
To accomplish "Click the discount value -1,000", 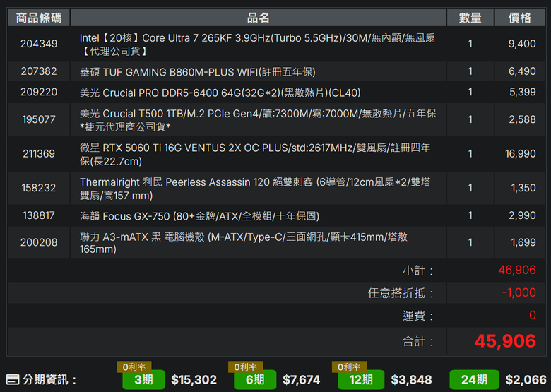I will tap(519, 292).
